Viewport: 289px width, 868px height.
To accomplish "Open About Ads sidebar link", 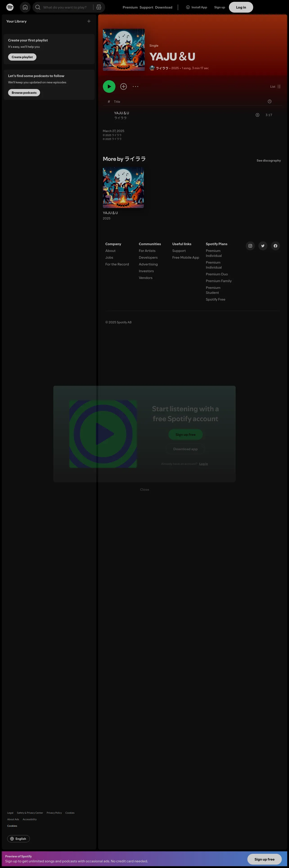I will click(13, 819).
